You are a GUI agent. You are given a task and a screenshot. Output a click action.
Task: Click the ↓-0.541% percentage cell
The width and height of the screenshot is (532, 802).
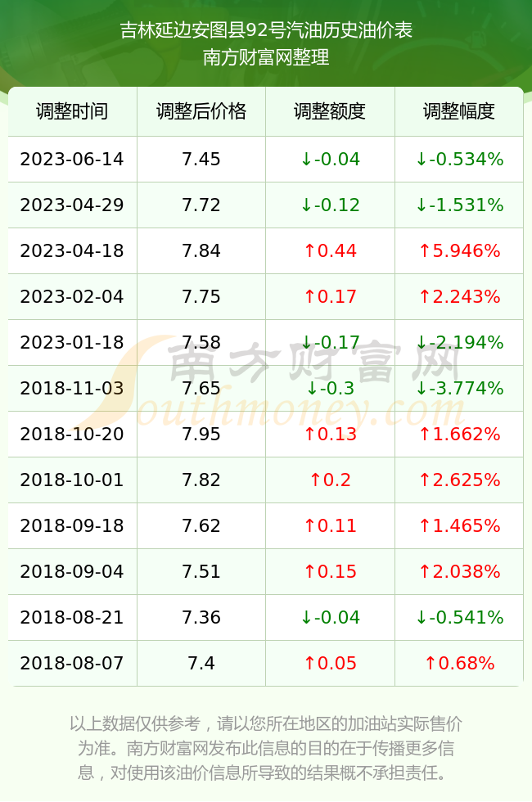coord(459,617)
